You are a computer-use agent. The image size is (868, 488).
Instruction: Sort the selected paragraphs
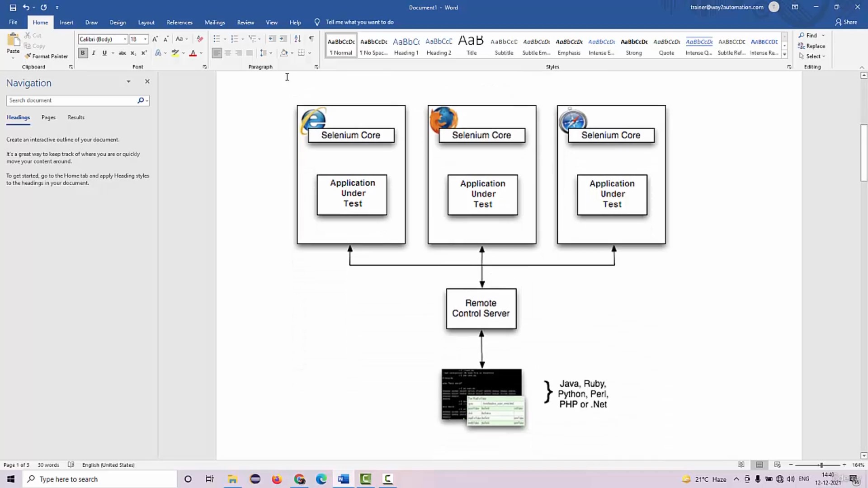[297, 39]
